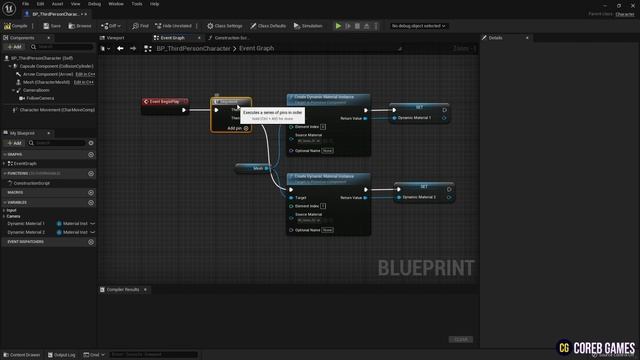Click Element Index field on upper Create node
This screenshot has height=360, width=640.
click(x=323, y=127)
